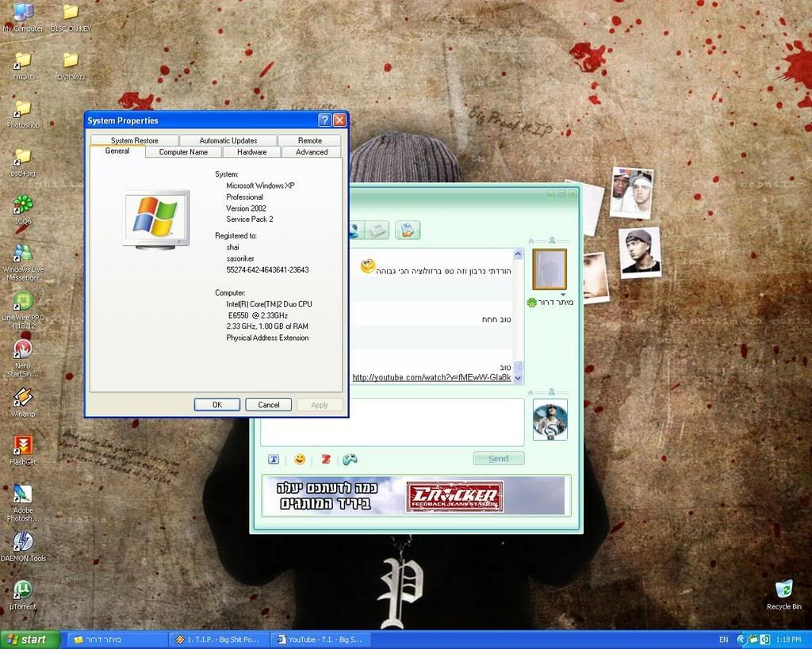Open the emoticon picker in the chat window
812x649 pixels.
pyautogui.click(x=300, y=459)
